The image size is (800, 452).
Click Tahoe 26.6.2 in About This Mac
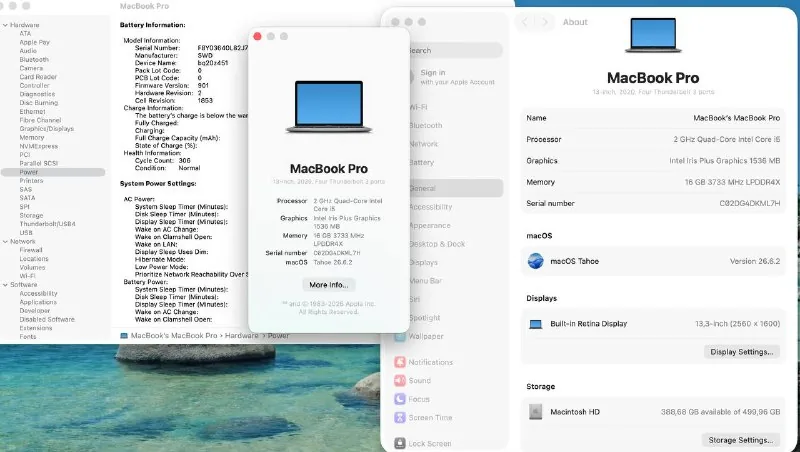(333, 262)
